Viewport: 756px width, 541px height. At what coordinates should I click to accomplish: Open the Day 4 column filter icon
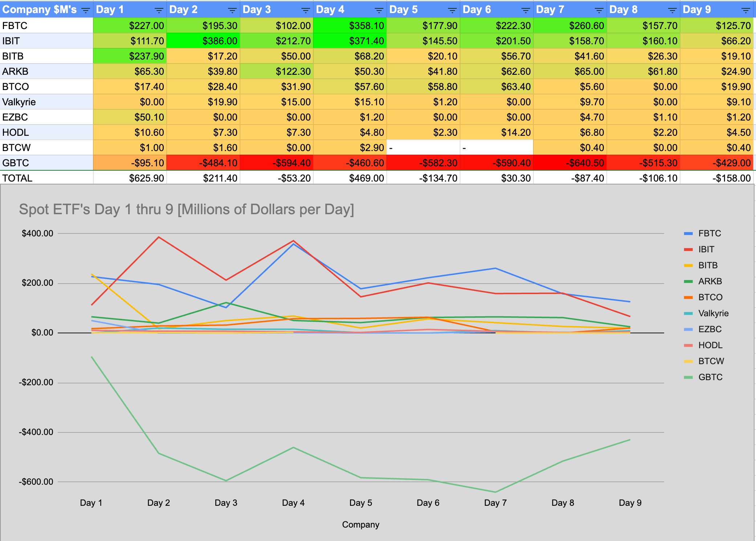[379, 11]
